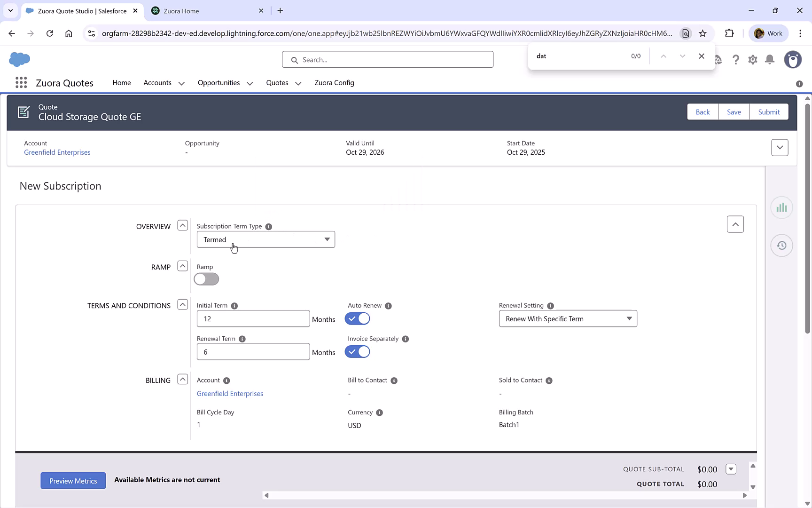Click the Initial Term info icon
812x508 pixels.
click(234, 305)
